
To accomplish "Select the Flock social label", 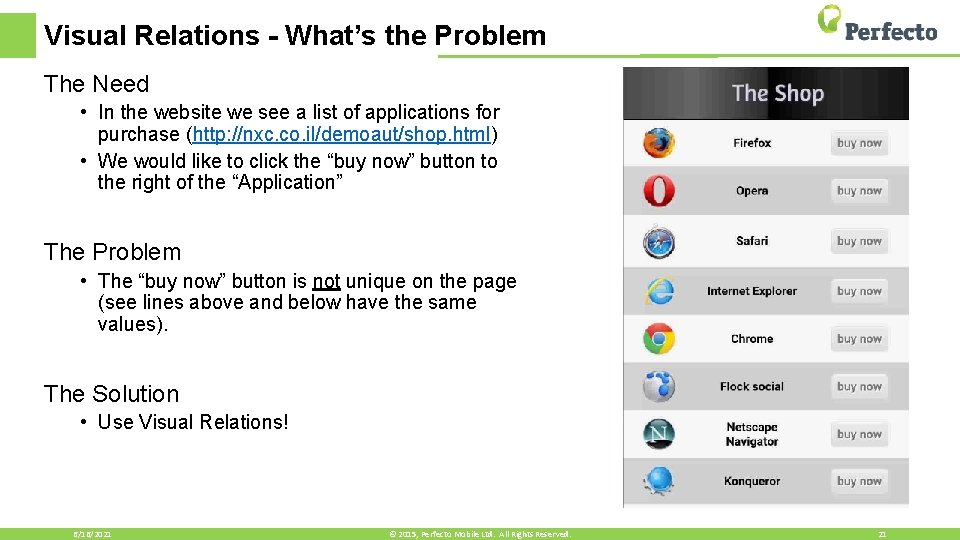I will [752, 386].
